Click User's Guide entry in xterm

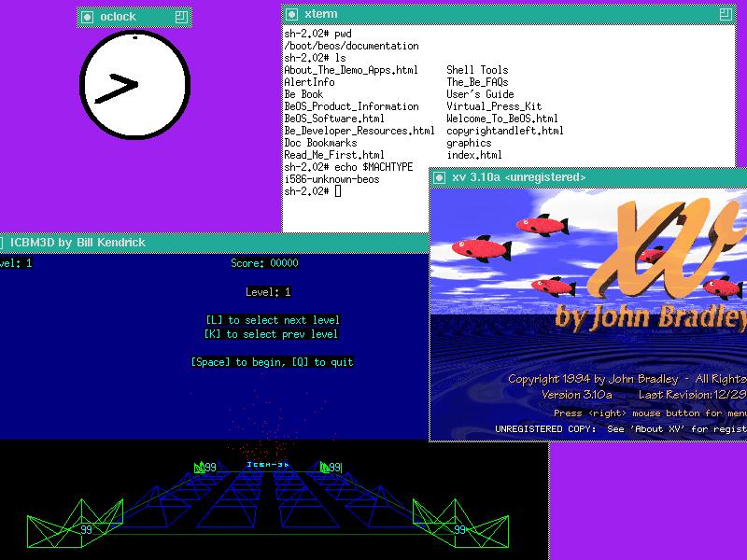pos(480,94)
